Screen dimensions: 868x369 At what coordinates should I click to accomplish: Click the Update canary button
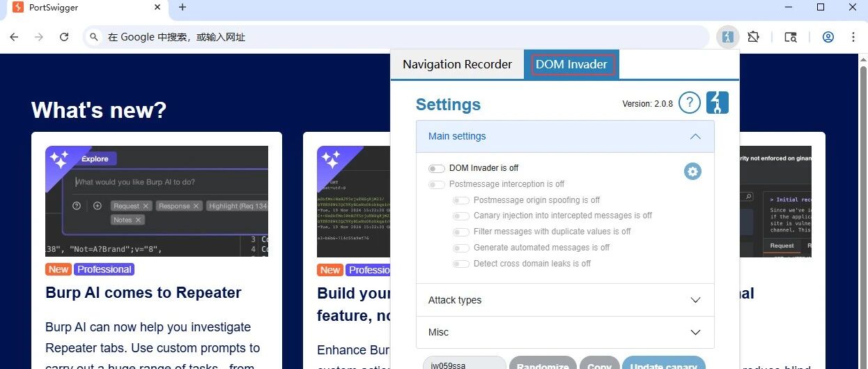(663, 363)
